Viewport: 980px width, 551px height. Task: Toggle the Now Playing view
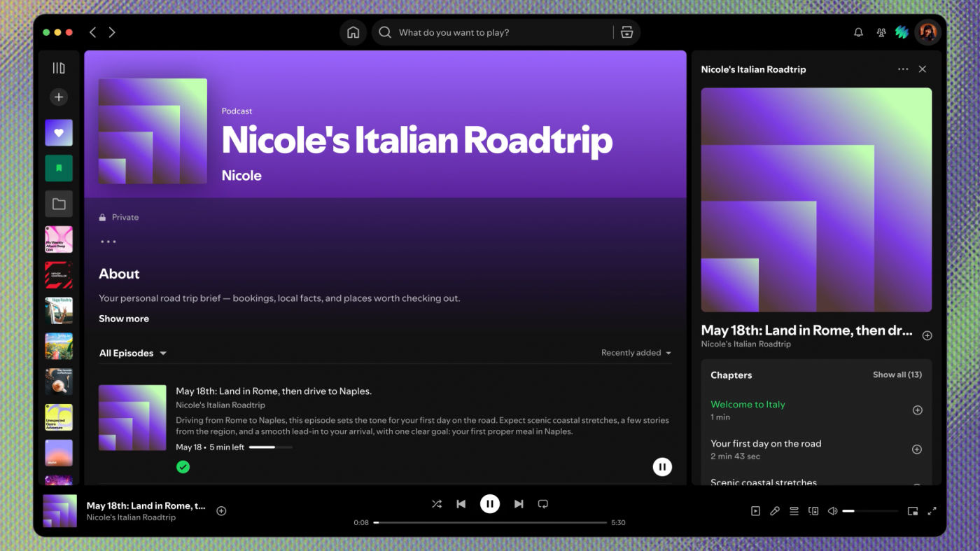tap(755, 511)
